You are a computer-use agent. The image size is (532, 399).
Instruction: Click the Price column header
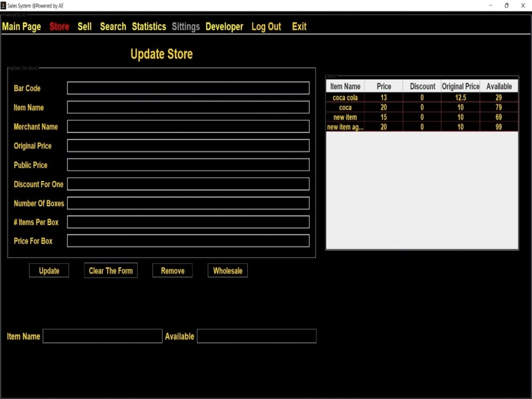pos(384,86)
